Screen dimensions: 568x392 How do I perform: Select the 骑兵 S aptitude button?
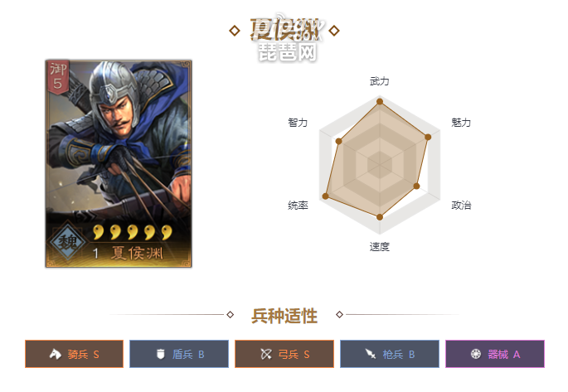[x=75, y=354]
